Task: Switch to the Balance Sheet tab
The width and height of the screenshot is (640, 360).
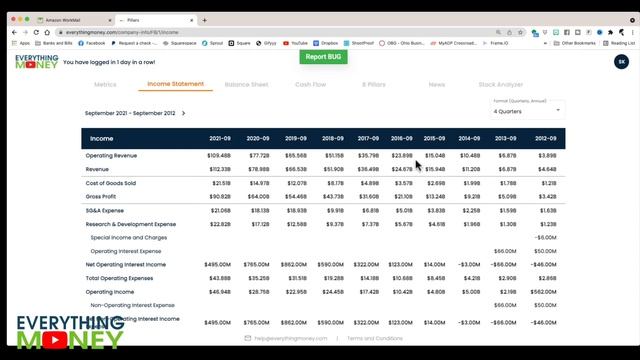Action: point(247,84)
